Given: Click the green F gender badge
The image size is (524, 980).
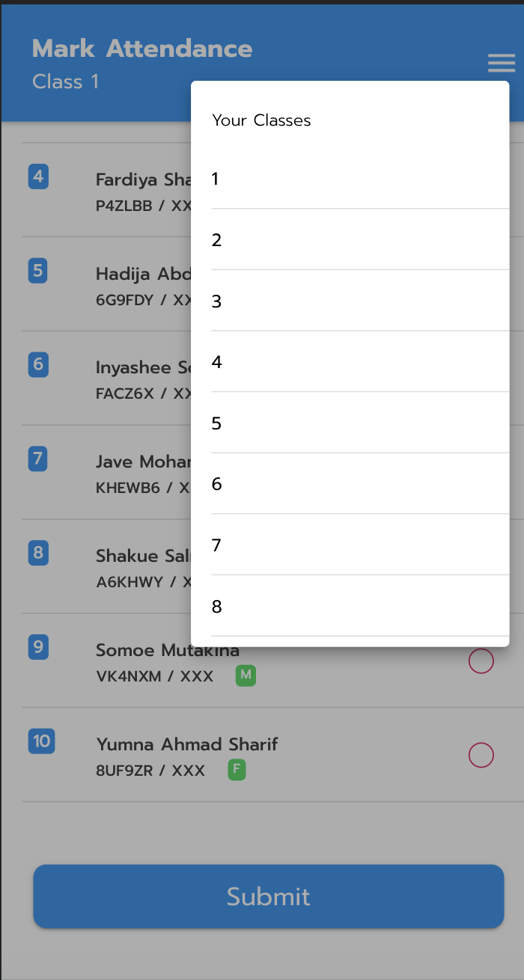Looking at the screenshot, I should (x=237, y=771).
